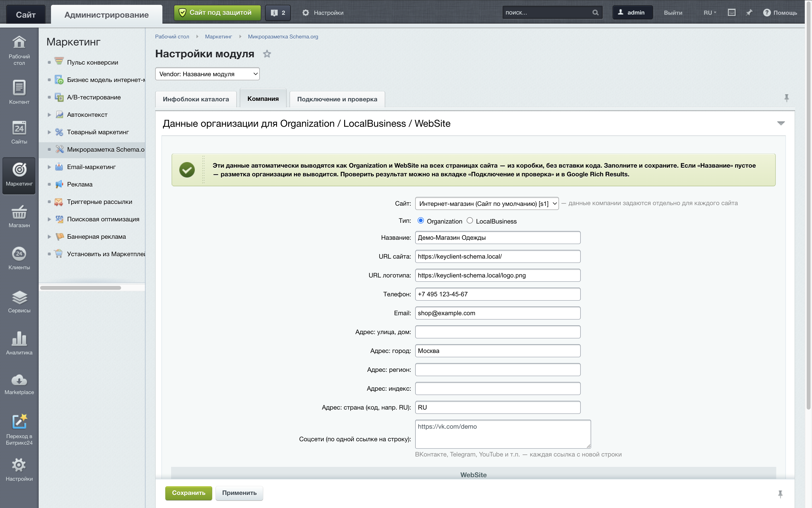This screenshot has width=812, height=508.
Task: Click Выйти logout link
Action: pyautogui.click(x=673, y=12)
